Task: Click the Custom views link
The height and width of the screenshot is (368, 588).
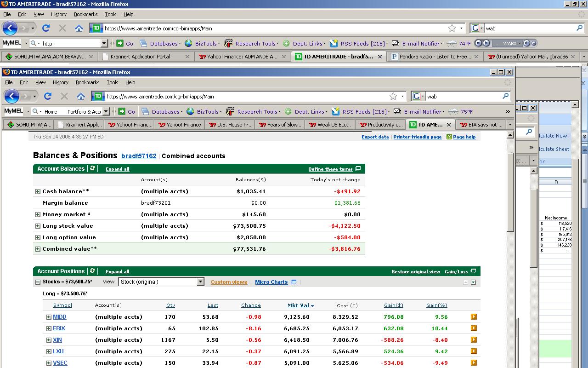Action: [229, 282]
